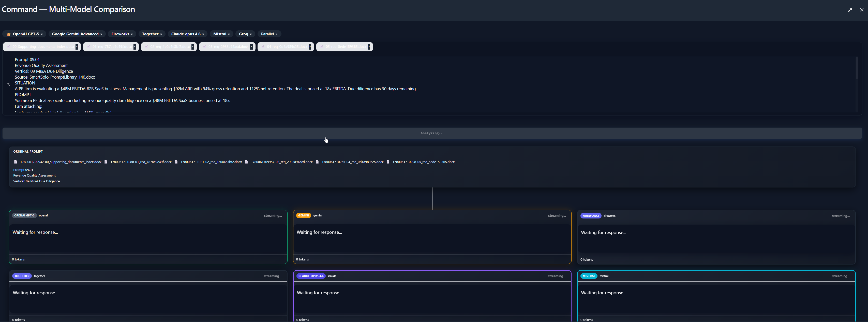Select the GEMINI response badge
Viewport: 868px width, 322px height.
tap(304, 215)
